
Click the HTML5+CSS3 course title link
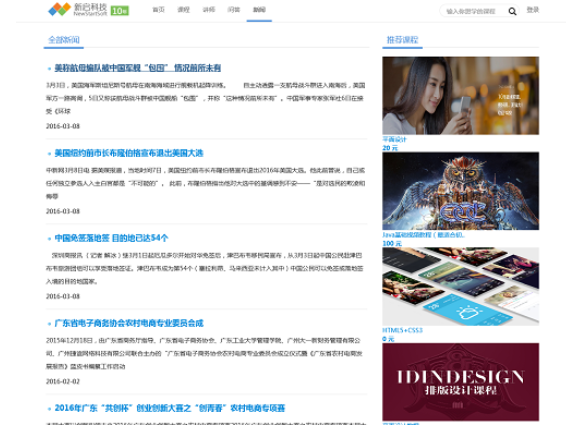pos(402,330)
